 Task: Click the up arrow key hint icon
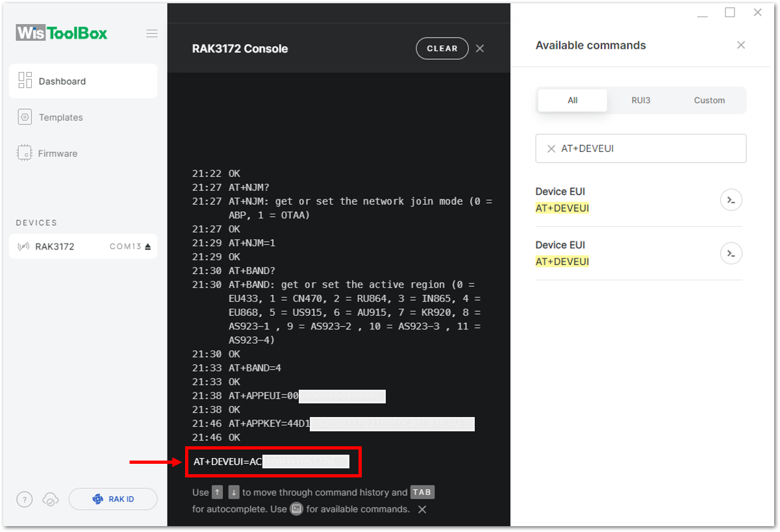coord(218,492)
